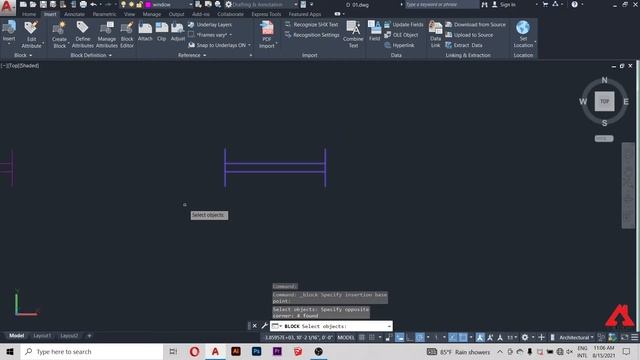The image size is (640, 360).
Task: Toggle snap mode in status bar
Action: click(372, 337)
